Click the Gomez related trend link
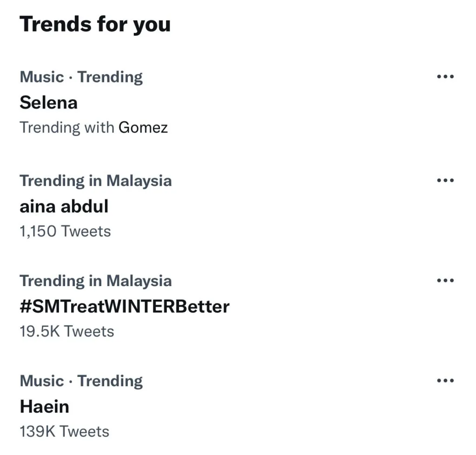 pos(143,127)
